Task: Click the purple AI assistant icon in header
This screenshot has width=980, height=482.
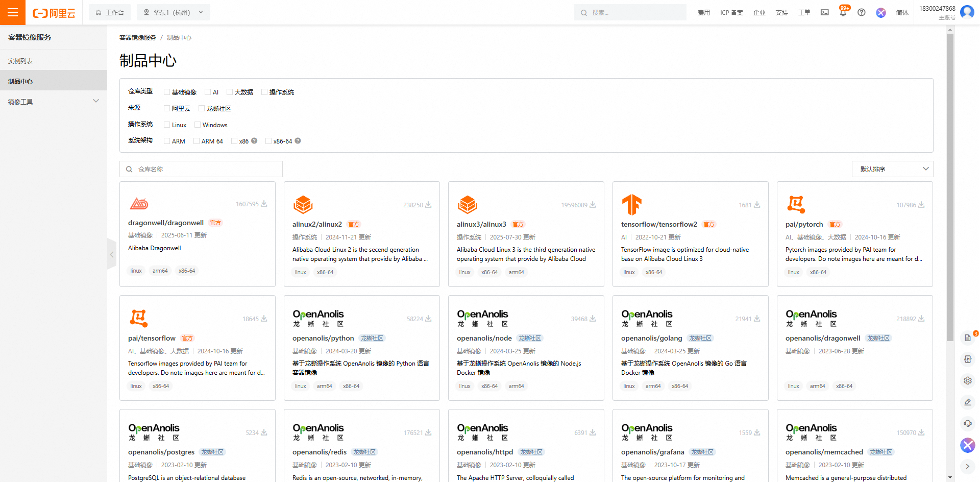Action: tap(881, 12)
